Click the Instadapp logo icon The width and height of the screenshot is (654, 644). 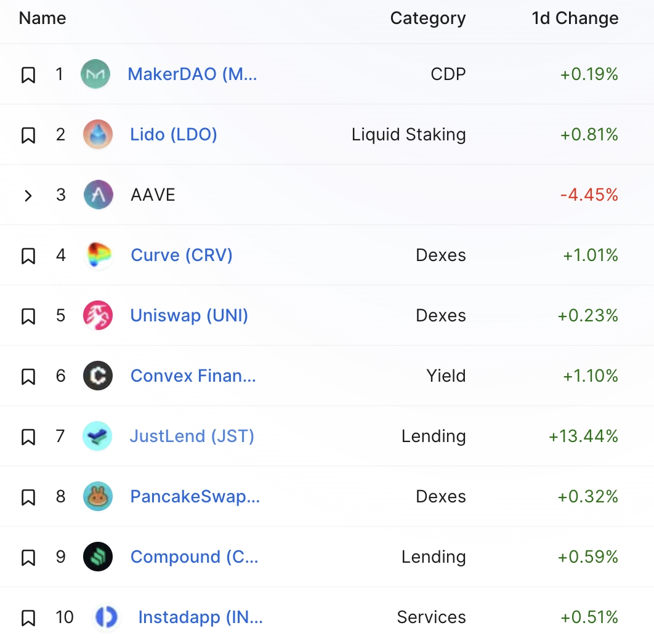click(x=106, y=618)
